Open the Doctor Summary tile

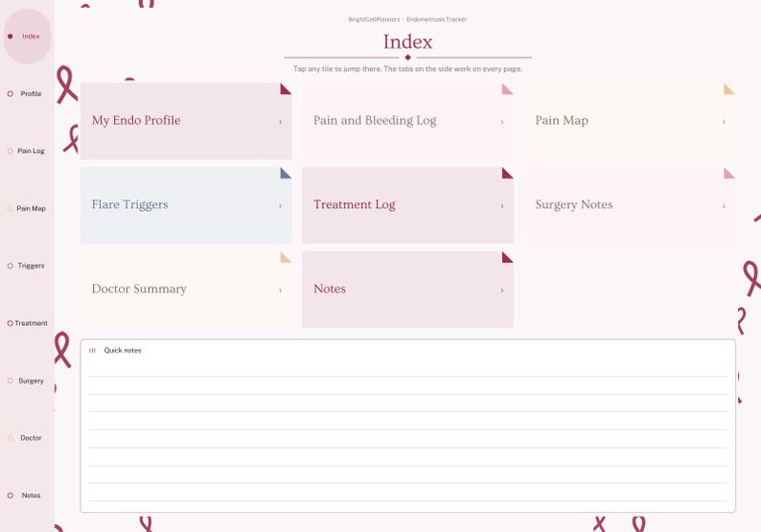point(186,289)
